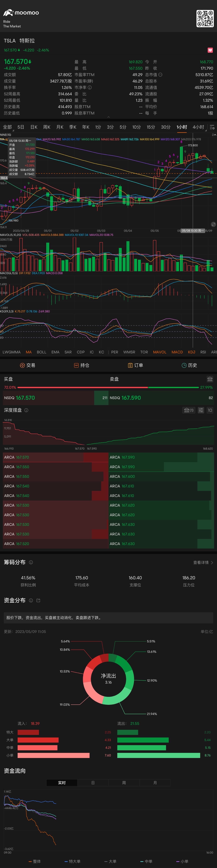Toggle the 整体 legend line
The image size is (217, 868).
35,861
